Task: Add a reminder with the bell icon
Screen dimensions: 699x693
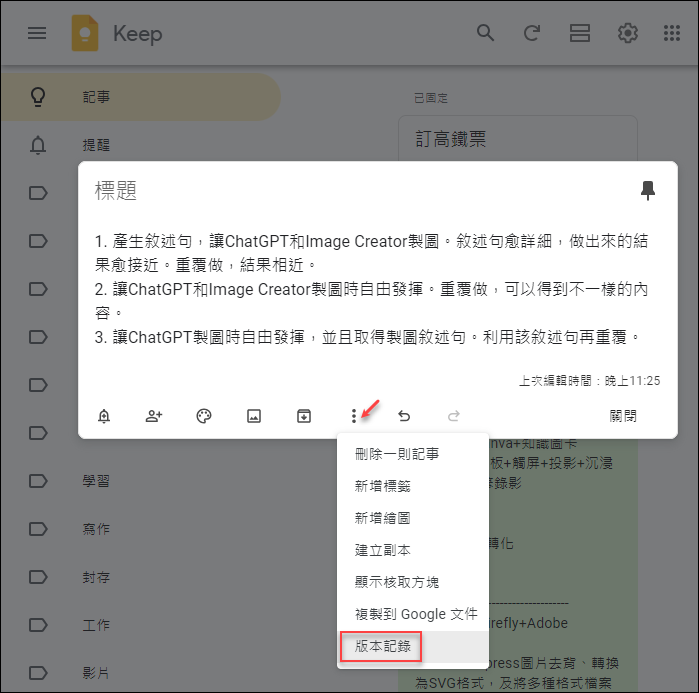Action: click(104, 416)
